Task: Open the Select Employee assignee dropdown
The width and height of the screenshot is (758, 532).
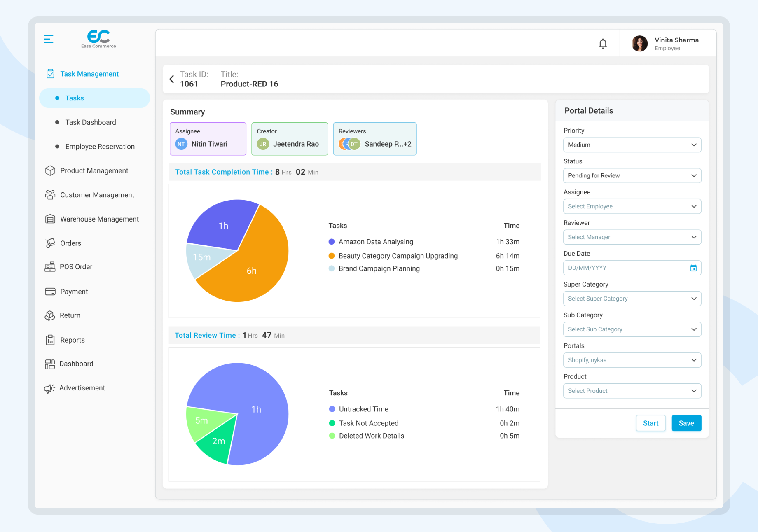Action: pos(632,206)
